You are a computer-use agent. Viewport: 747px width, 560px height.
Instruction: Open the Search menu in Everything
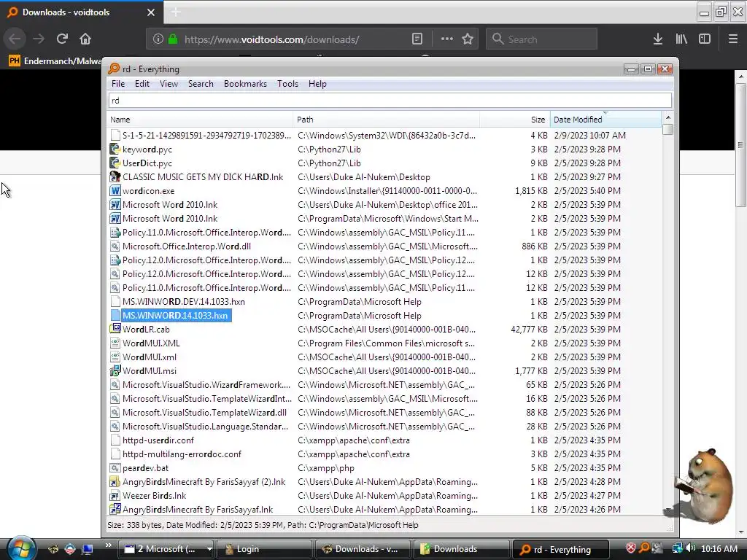pos(201,84)
